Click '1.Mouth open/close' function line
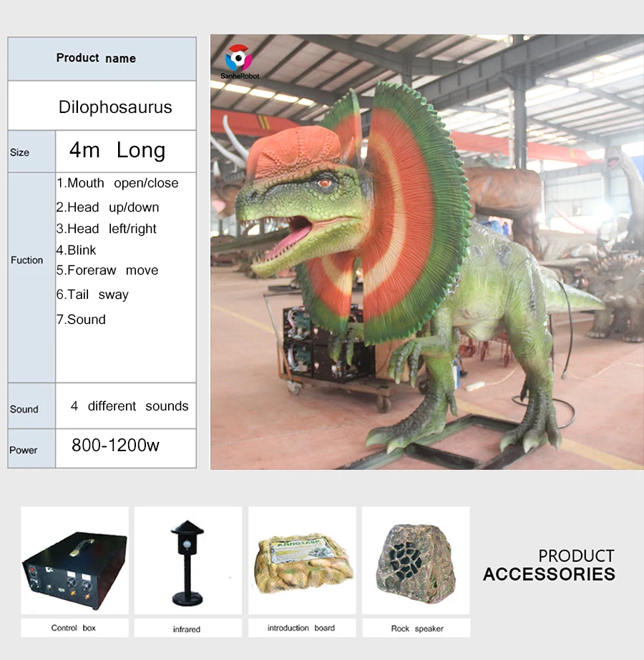 tap(117, 183)
